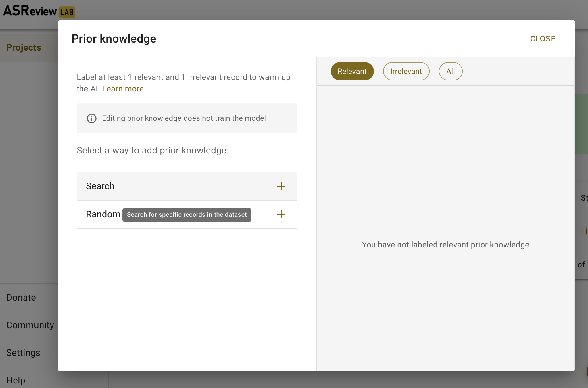Click the plus icon next to Random
The height and width of the screenshot is (388, 588).
click(x=281, y=214)
